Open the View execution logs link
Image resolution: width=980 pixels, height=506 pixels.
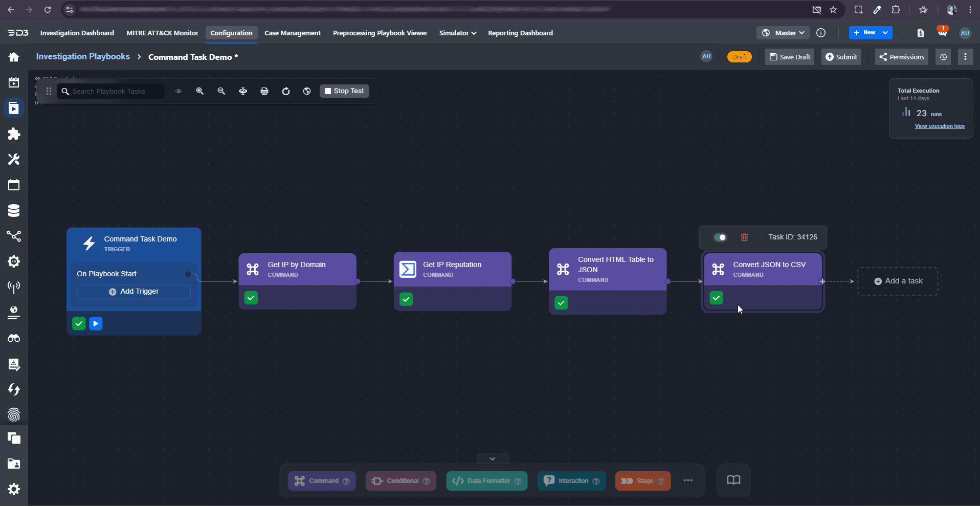pyautogui.click(x=939, y=126)
